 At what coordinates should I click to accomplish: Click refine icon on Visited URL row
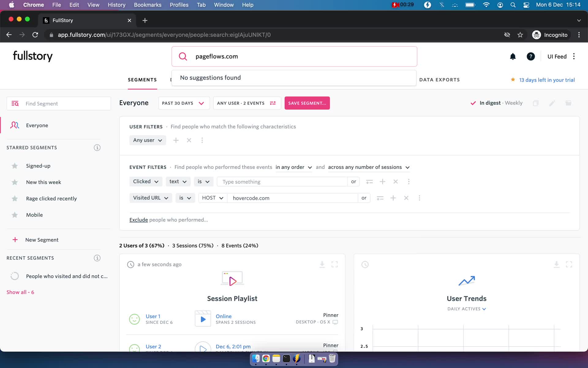(x=380, y=198)
